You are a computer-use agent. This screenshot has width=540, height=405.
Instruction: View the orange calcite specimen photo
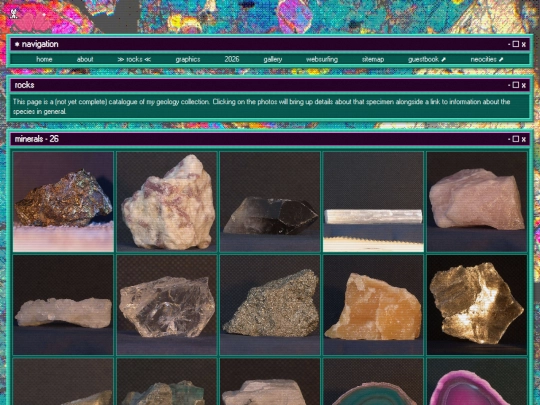click(373, 305)
